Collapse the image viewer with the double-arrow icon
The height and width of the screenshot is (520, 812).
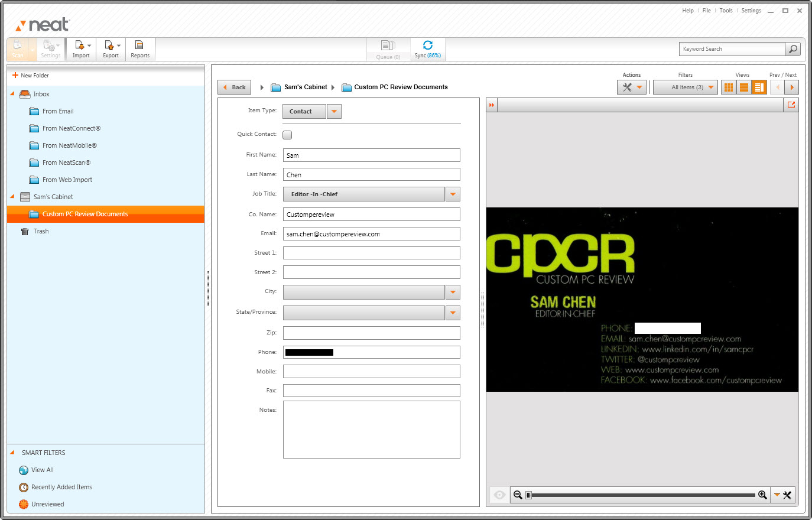[492, 105]
